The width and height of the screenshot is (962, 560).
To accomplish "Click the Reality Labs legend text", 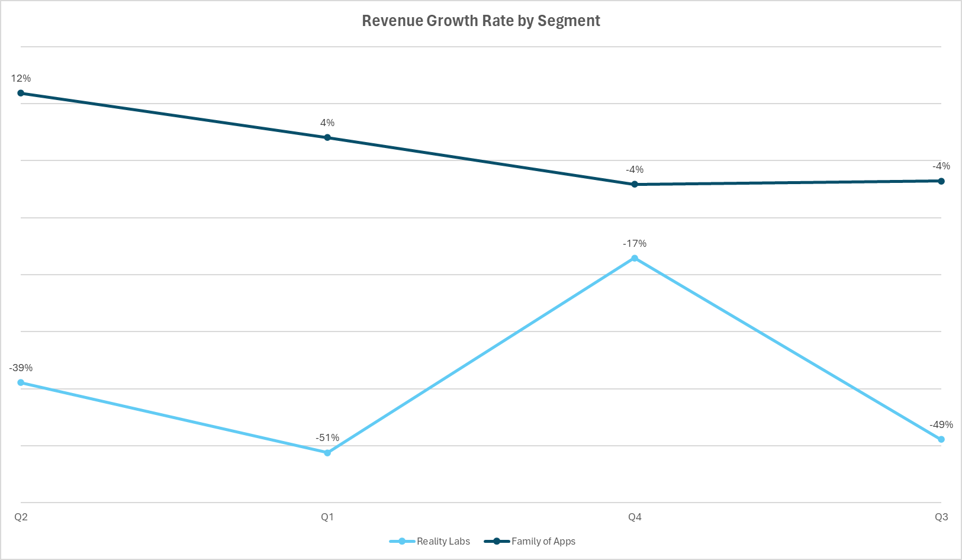I will click(x=442, y=541).
